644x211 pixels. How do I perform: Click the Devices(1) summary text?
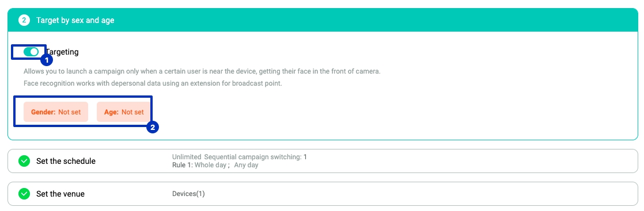pyautogui.click(x=188, y=193)
